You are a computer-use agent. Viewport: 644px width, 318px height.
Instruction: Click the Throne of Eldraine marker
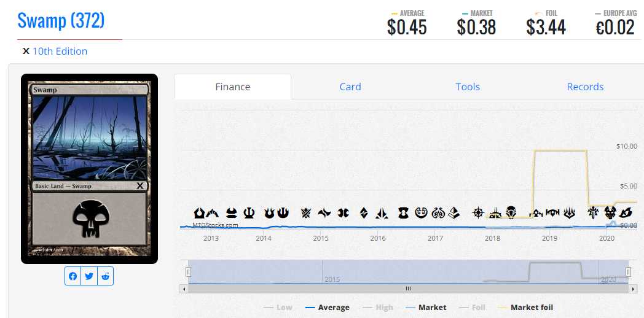pos(594,213)
